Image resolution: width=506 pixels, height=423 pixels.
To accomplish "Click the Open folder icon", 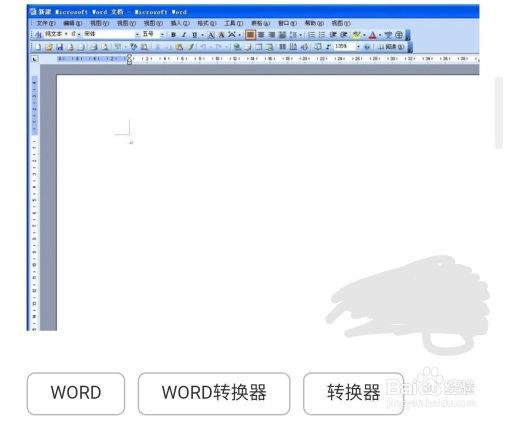I will tap(49, 47).
